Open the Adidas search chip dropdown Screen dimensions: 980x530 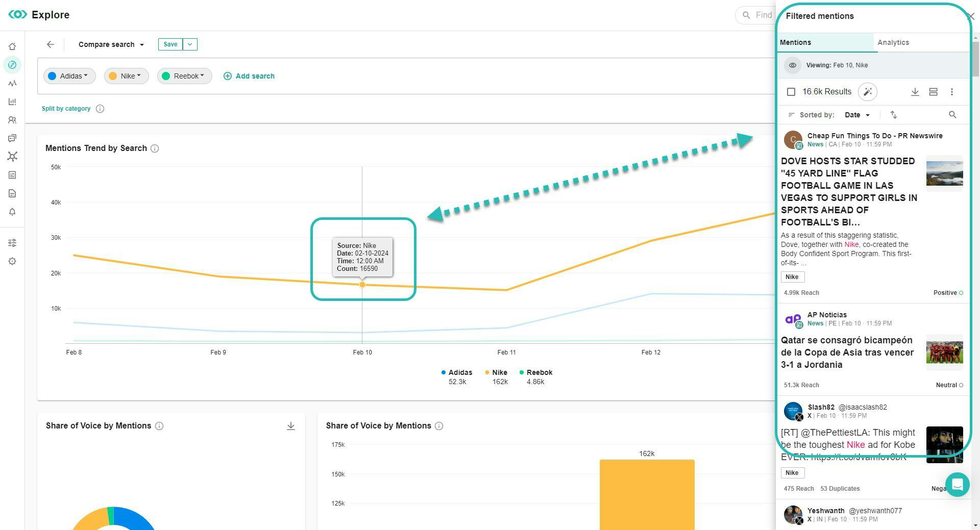69,76
